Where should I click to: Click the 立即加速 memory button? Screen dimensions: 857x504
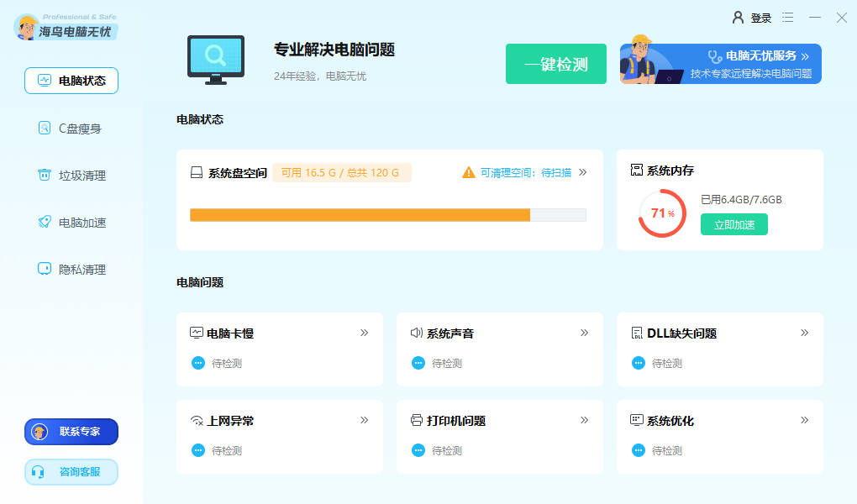coord(734,224)
